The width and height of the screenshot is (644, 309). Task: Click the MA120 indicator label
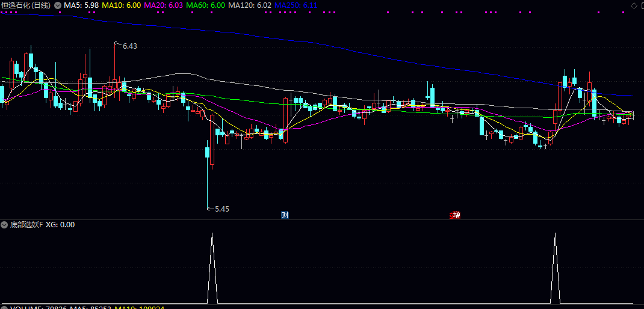[x=250, y=5]
